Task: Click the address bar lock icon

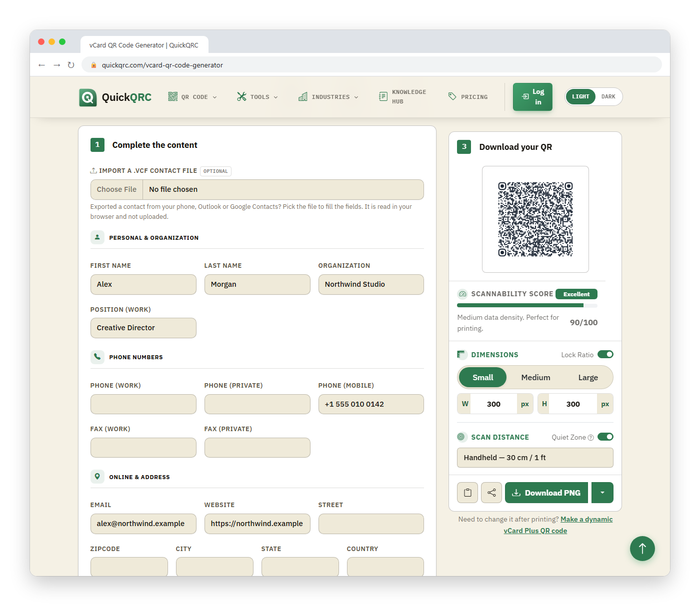Action: click(93, 65)
